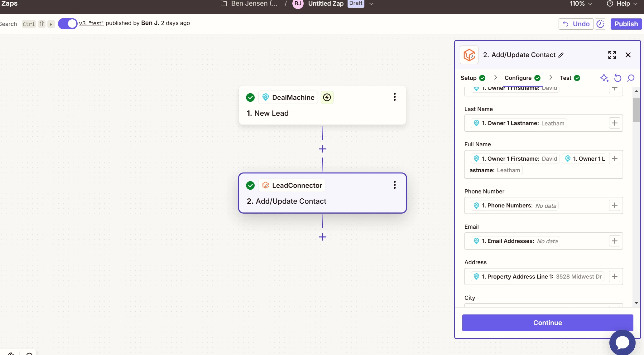
Task: Click the pencil icon to rename the step
Action: 561,55
